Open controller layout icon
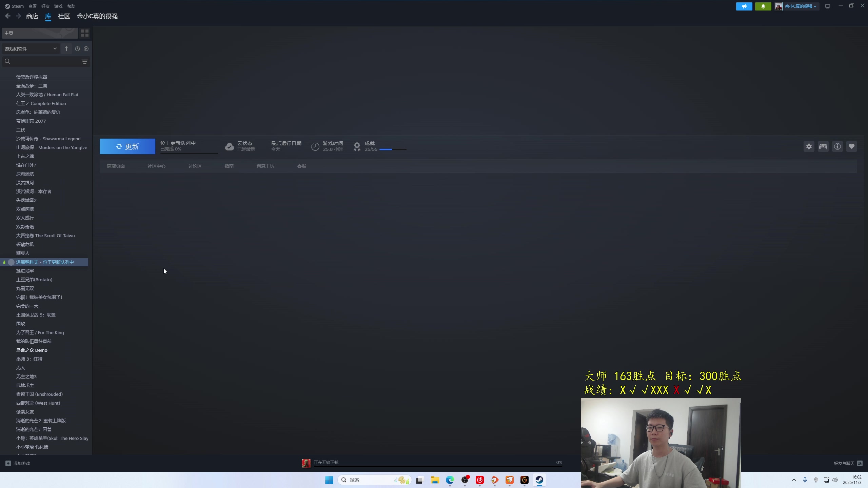Image resolution: width=868 pixels, height=488 pixels. click(823, 146)
